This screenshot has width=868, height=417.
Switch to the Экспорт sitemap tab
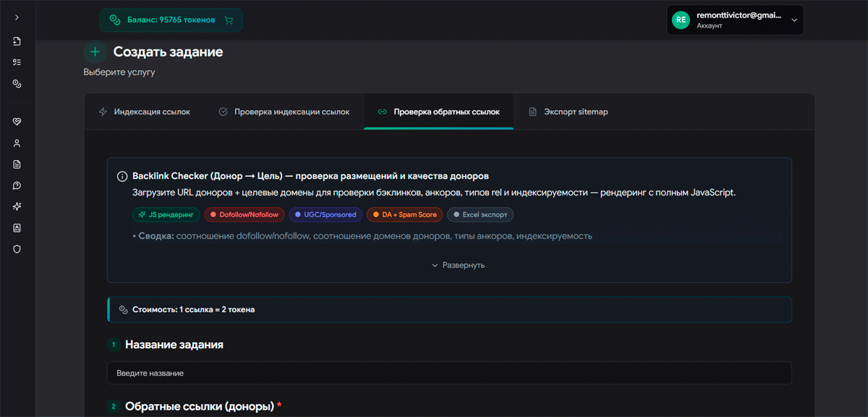[x=571, y=111]
